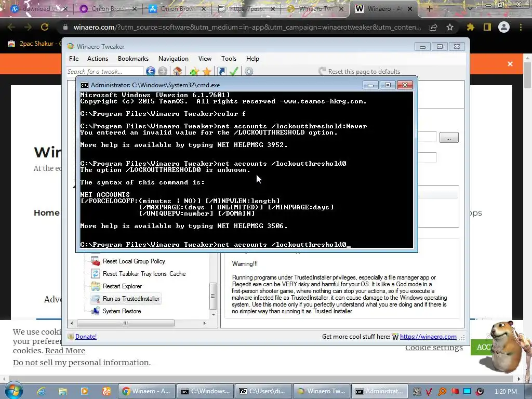Click Chrome's back navigation arrow
This screenshot has width=532, height=399.
point(11,27)
